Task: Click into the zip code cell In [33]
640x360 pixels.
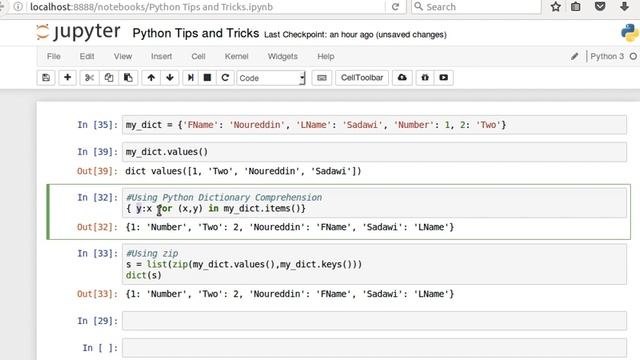Action: (374, 264)
